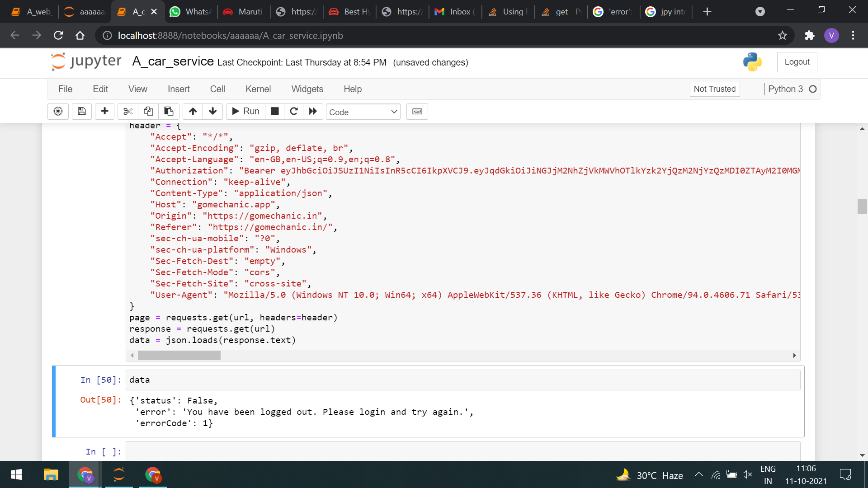Open Jupyter app in taskbar

click(x=119, y=475)
